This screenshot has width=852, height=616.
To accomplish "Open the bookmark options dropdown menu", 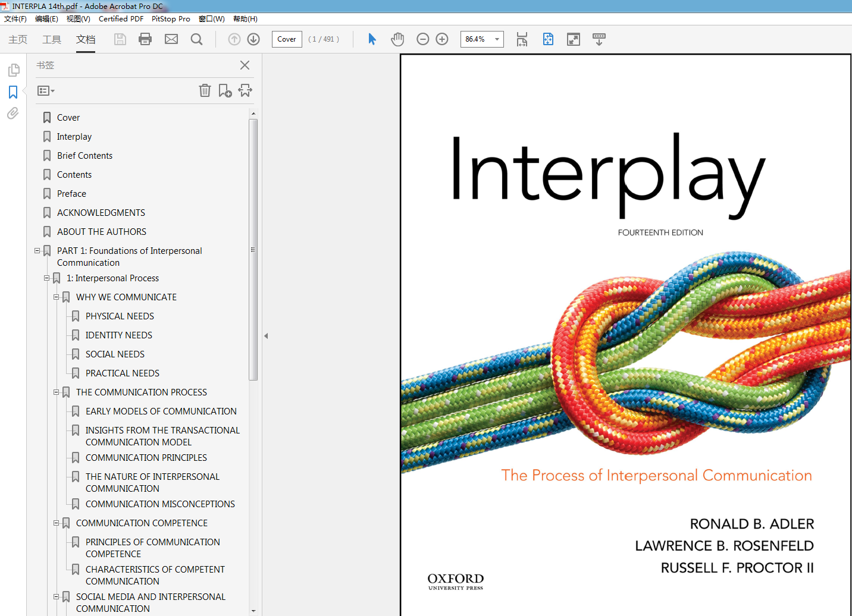I will tap(46, 91).
